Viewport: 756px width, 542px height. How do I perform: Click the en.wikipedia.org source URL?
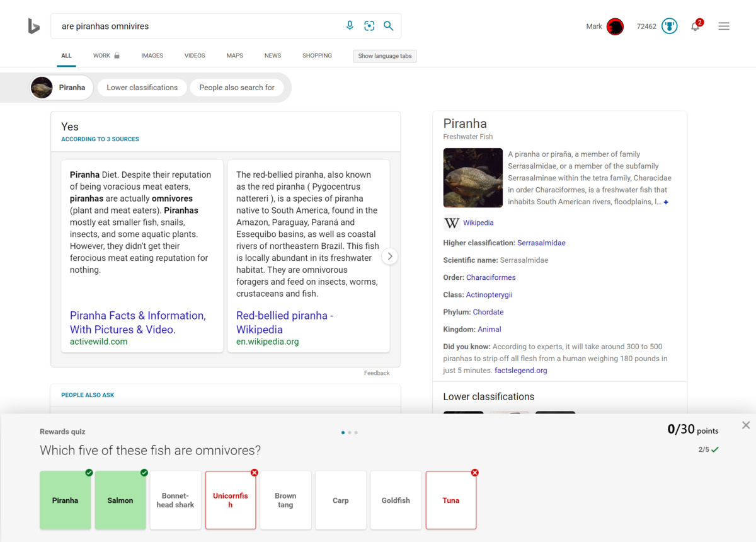pos(268,342)
